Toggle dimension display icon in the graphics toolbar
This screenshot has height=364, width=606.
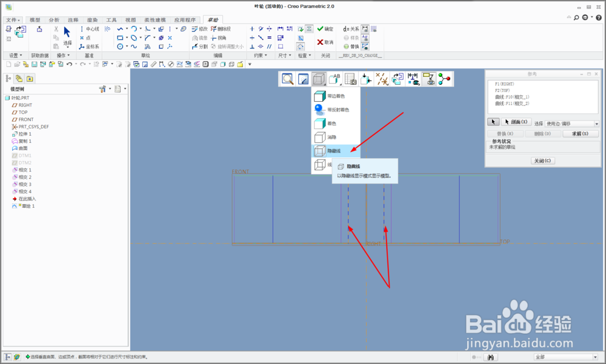(413, 79)
